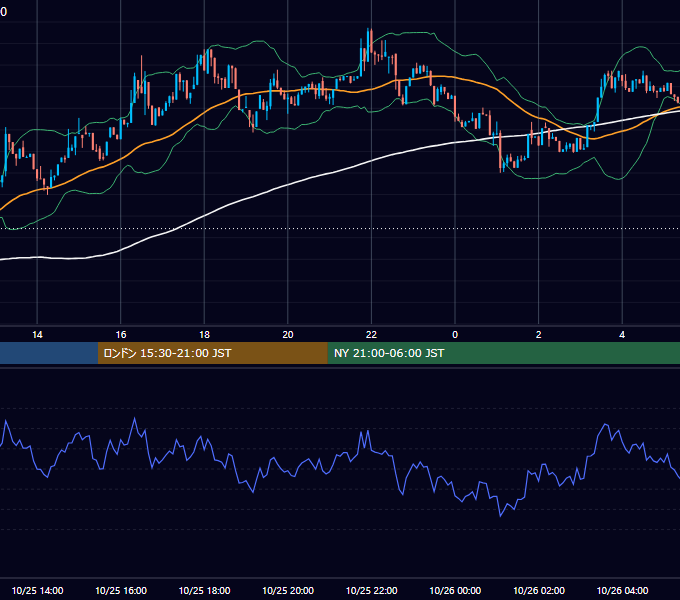
Task: Click the 22 hour axis label
Action: [x=371, y=335]
